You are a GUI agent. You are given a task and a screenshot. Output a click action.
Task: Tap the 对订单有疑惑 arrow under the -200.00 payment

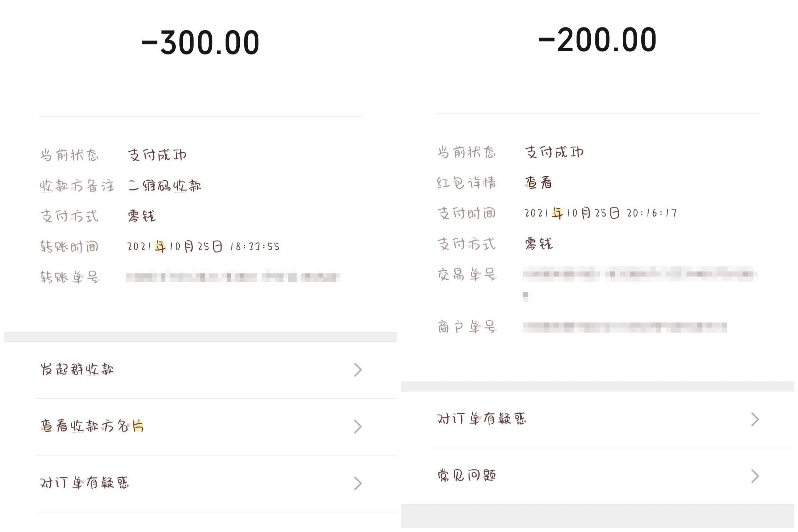click(755, 419)
